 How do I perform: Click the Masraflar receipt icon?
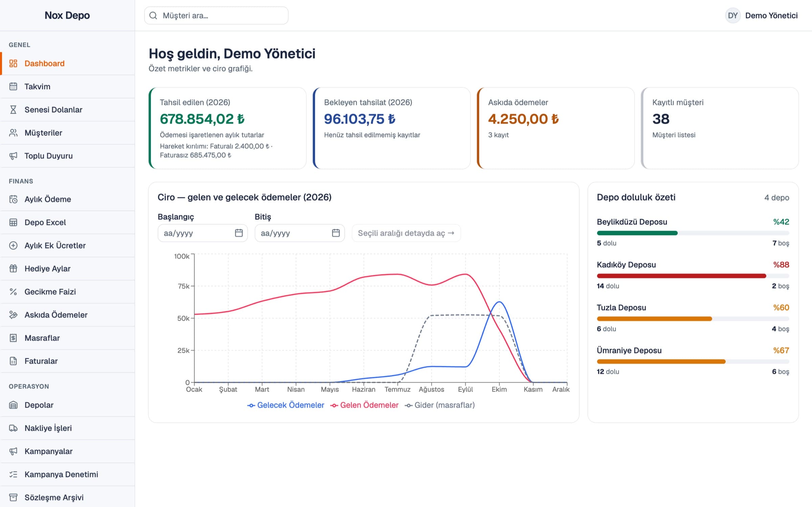[13, 338]
